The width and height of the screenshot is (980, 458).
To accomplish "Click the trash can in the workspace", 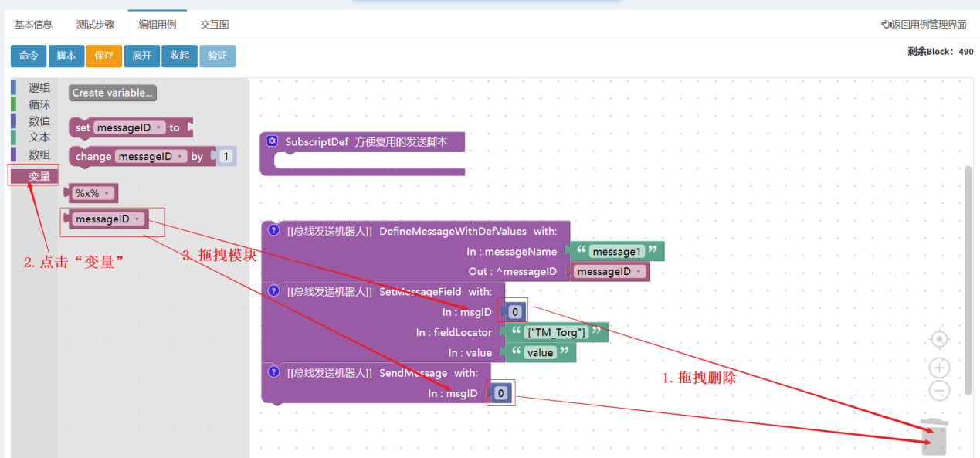I will point(934,436).
